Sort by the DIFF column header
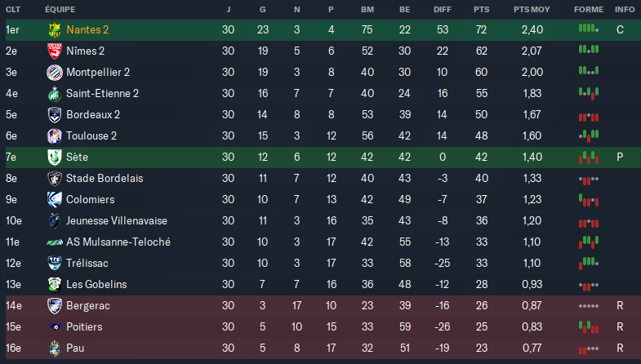 pyautogui.click(x=443, y=9)
